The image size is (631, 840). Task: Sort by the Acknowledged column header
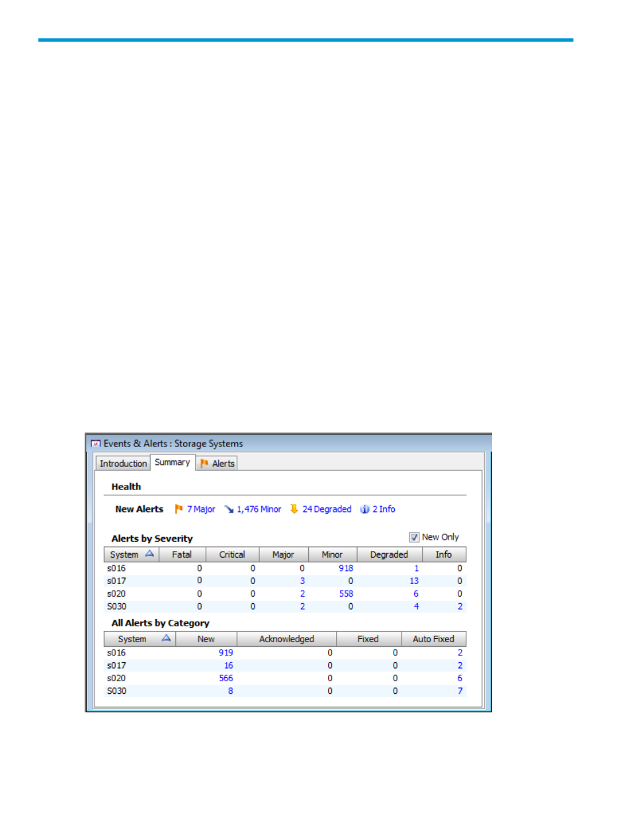286,639
